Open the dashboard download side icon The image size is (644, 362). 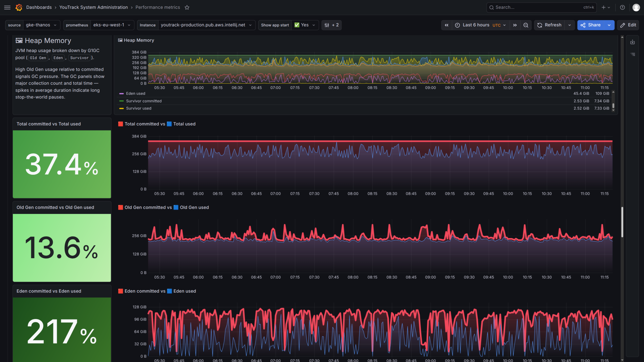click(x=632, y=42)
